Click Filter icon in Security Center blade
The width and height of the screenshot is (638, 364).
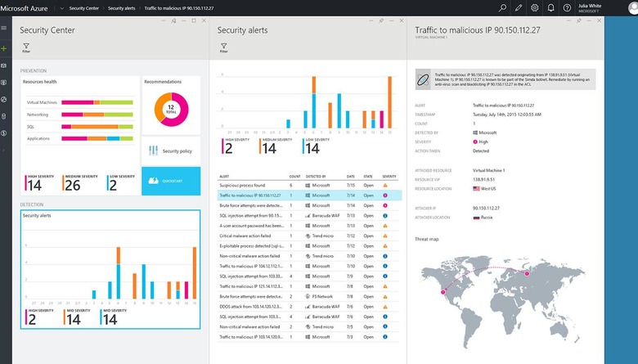pyautogui.click(x=26, y=47)
